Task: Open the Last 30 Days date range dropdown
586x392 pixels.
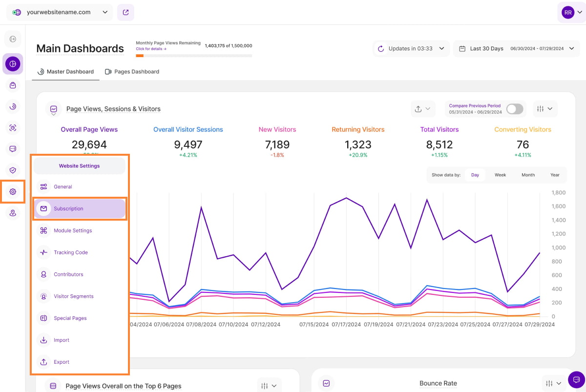Action: [517, 49]
